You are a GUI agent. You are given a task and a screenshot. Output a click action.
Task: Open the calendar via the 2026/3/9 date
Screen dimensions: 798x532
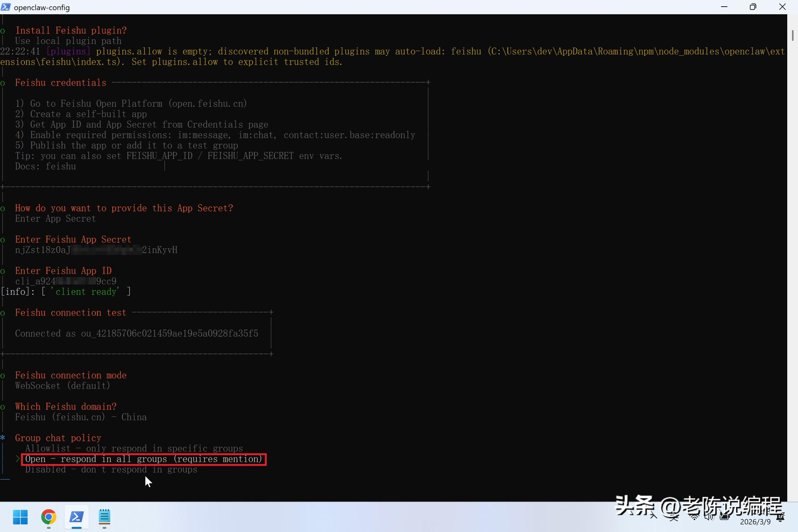(755, 522)
